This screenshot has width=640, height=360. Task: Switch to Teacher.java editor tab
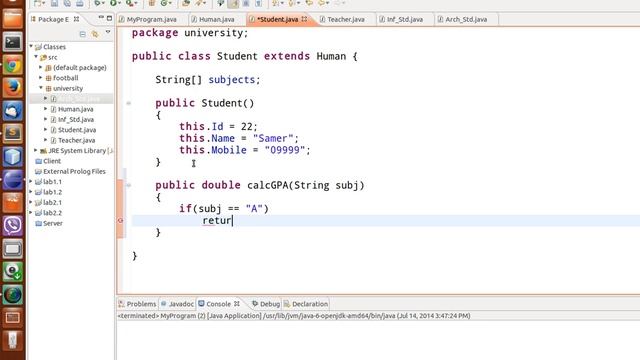346,19
